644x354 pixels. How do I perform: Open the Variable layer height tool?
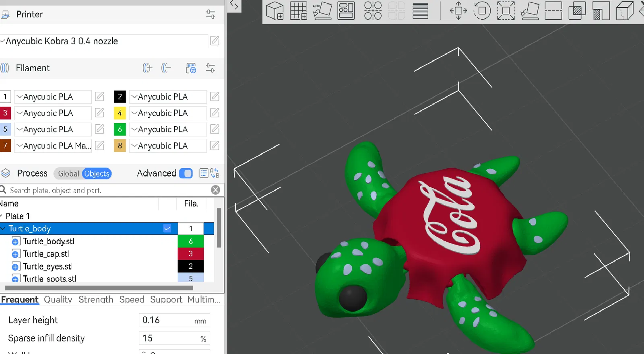tap(420, 11)
